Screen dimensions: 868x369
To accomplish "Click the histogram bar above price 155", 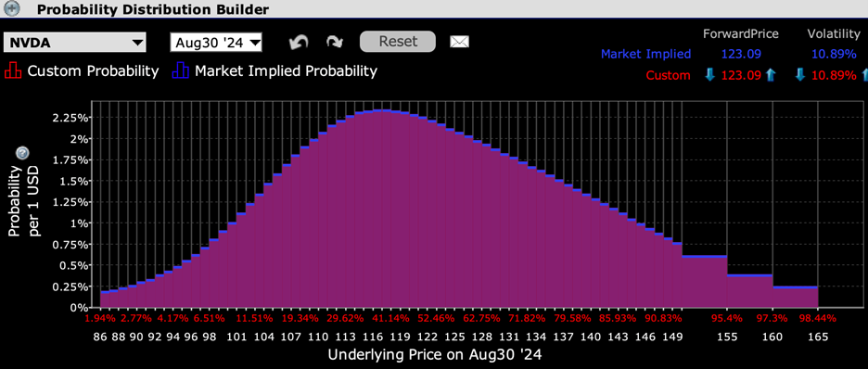I will click(704, 281).
